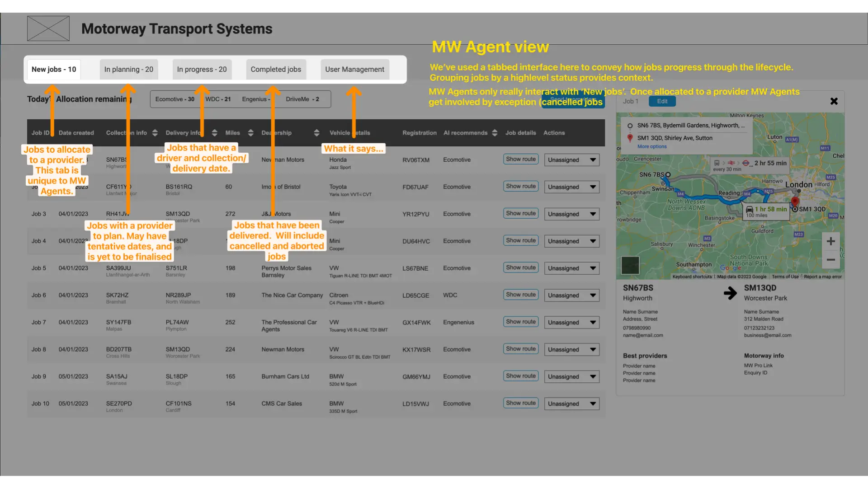868x488 pixels.
Task: Show route for Job 5
Action: pyautogui.click(x=521, y=267)
